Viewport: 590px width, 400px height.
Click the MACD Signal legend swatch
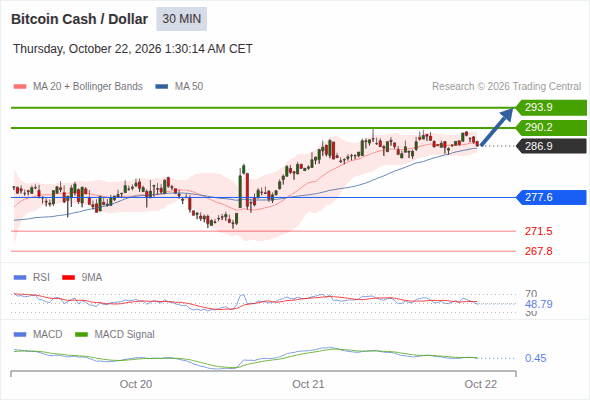tap(81, 334)
